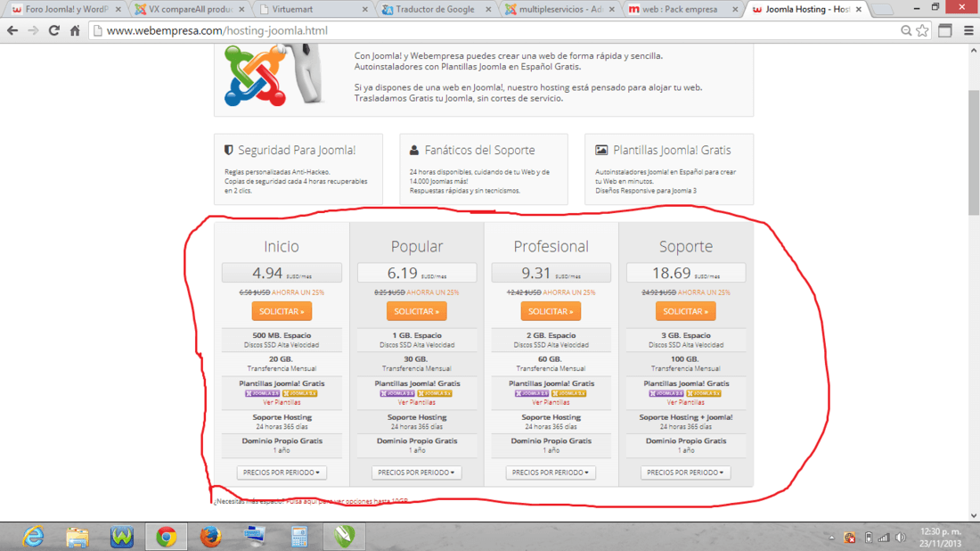Click the orange Joomla 3.x badge in Popular
980x551 pixels.
click(x=435, y=393)
